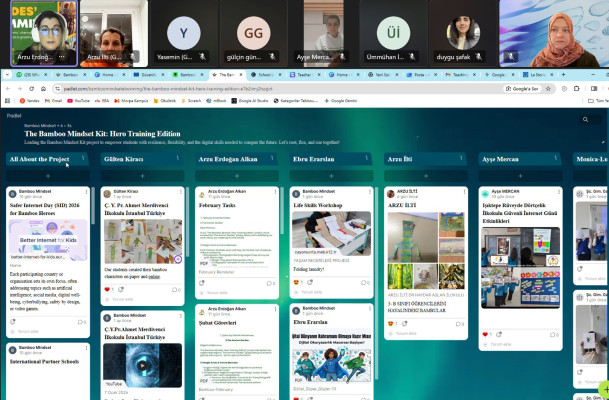
Task: Open the browser side panel icon
Action: coord(594,89)
